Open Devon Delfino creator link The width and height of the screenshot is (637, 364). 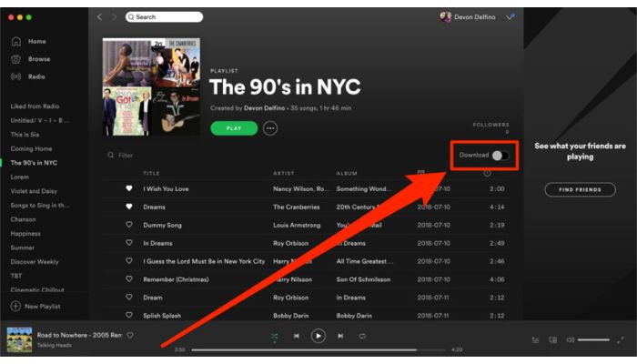pos(264,108)
